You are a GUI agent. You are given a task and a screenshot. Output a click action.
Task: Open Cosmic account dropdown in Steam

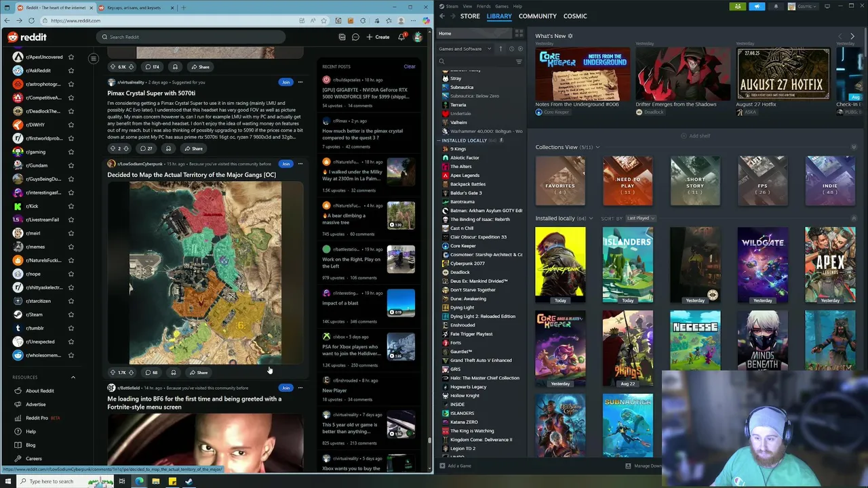tap(802, 6)
